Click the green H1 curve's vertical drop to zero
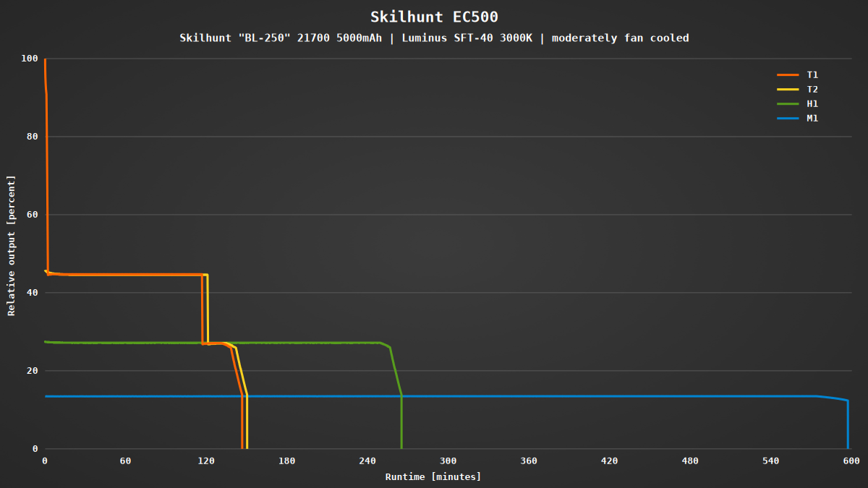This screenshot has width=868, height=488. tap(401, 421)
